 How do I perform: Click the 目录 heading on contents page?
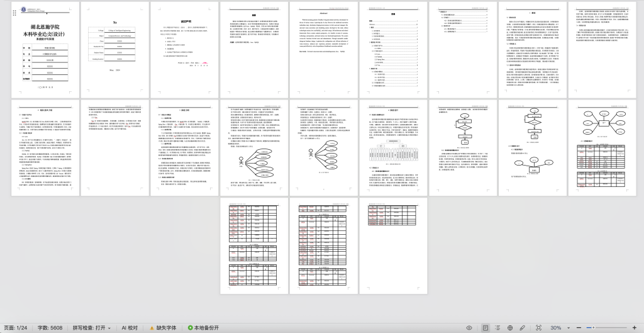coord(394,14)
